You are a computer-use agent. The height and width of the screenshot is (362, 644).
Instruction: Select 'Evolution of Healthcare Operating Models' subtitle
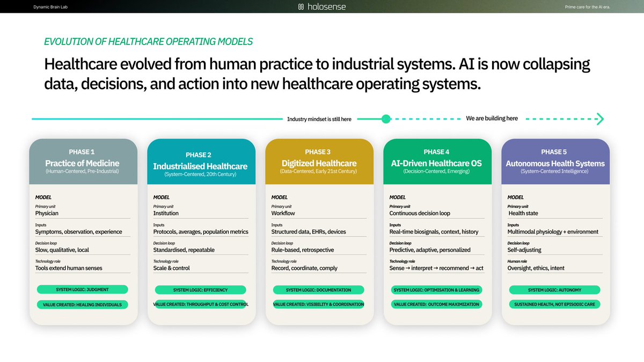click(148, 41)
